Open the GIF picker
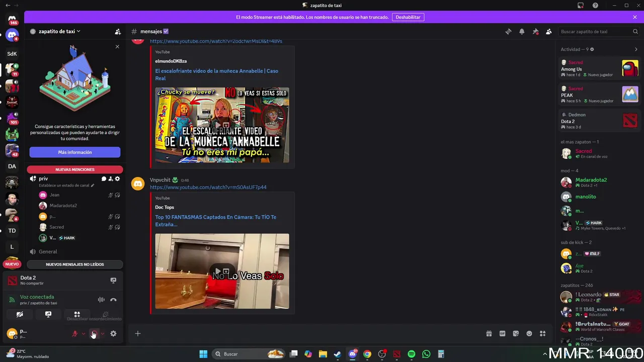The image size is (644, 362). point(502,333)
